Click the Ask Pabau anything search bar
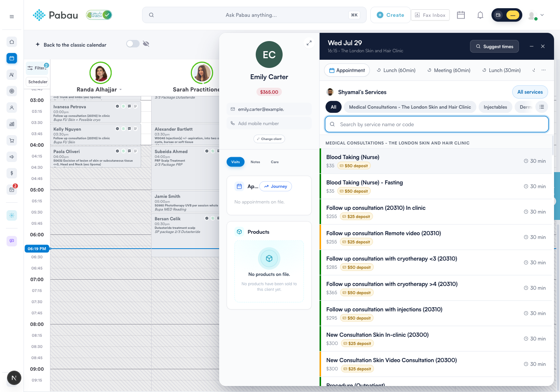The height and width of the screenshot is (392, 560). coord(254,15)
